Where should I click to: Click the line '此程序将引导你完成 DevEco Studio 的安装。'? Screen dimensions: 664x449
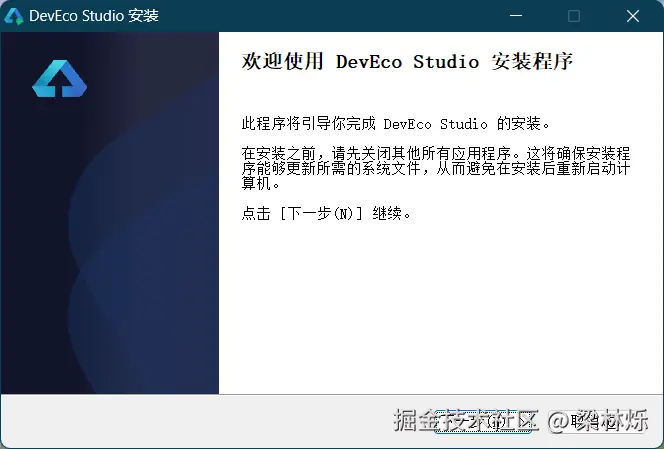tap(396, 124)
